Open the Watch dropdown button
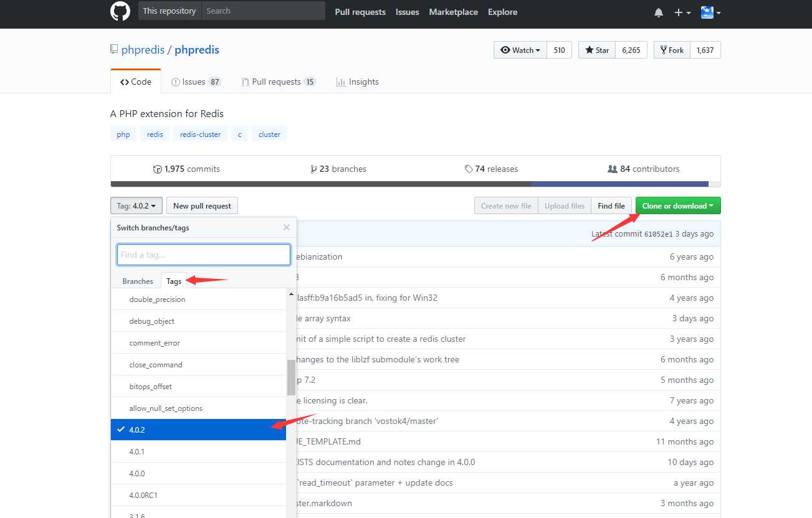 [x=520, y=50]
